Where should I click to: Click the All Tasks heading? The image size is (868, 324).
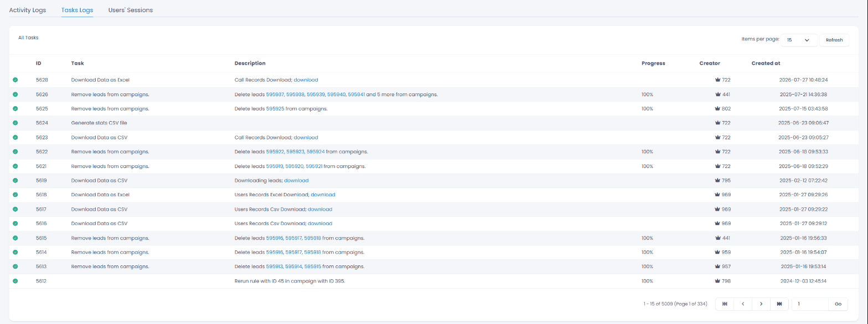28,38
